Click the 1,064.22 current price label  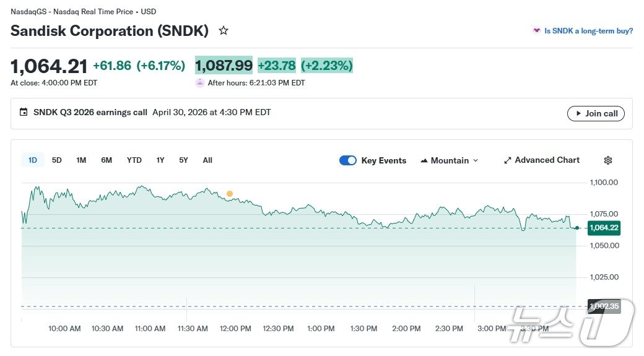[x=604, y=228]
